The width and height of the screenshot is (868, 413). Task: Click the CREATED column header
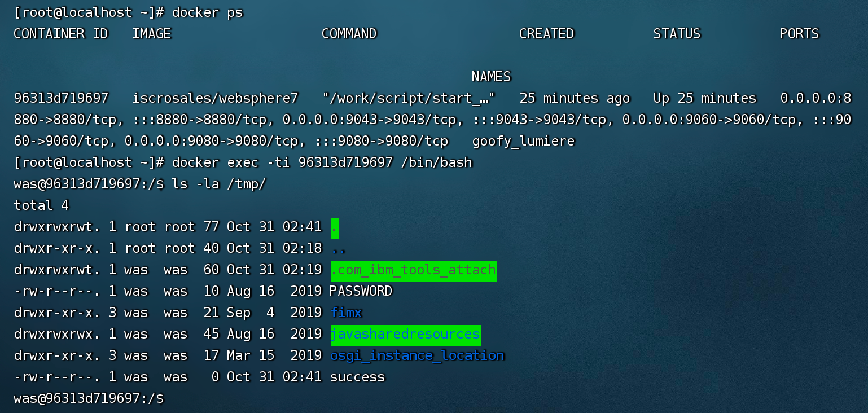pos(546,34)
